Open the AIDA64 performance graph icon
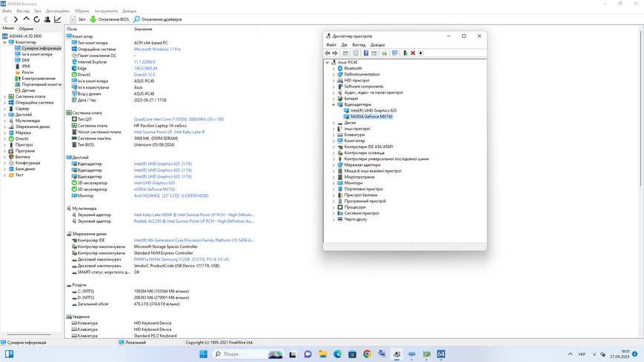Viewport: 644px width, 362px height. point(58,19)
